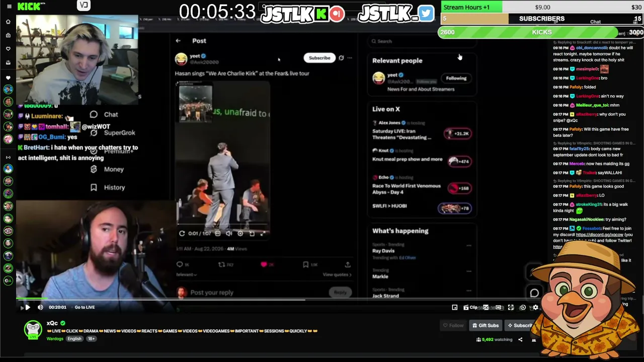Click the Following button for yeet
Viewport: 644px width, 362px height.
point(456,78)
